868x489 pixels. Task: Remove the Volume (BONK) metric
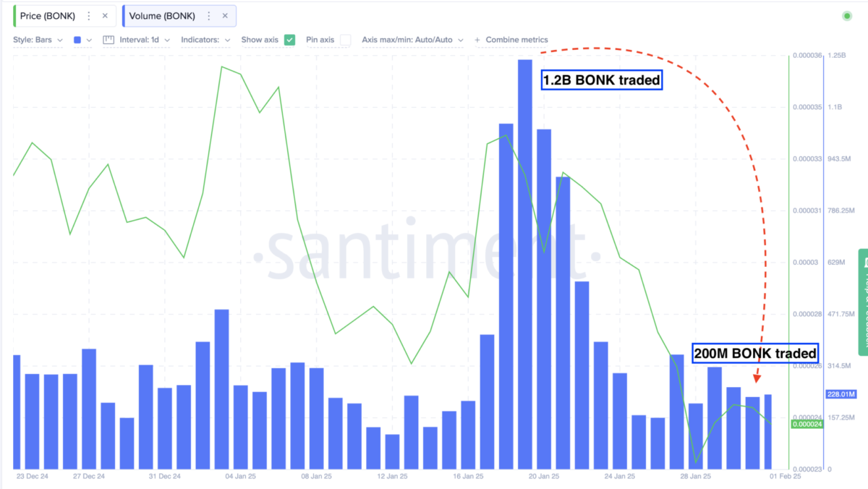point(226,16)
